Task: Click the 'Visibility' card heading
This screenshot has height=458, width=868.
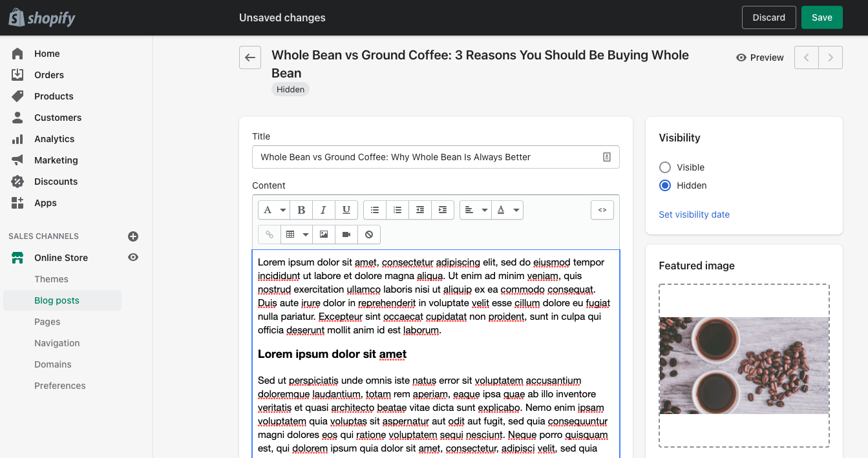Action: pyautogui.click(x=679, y=138)
